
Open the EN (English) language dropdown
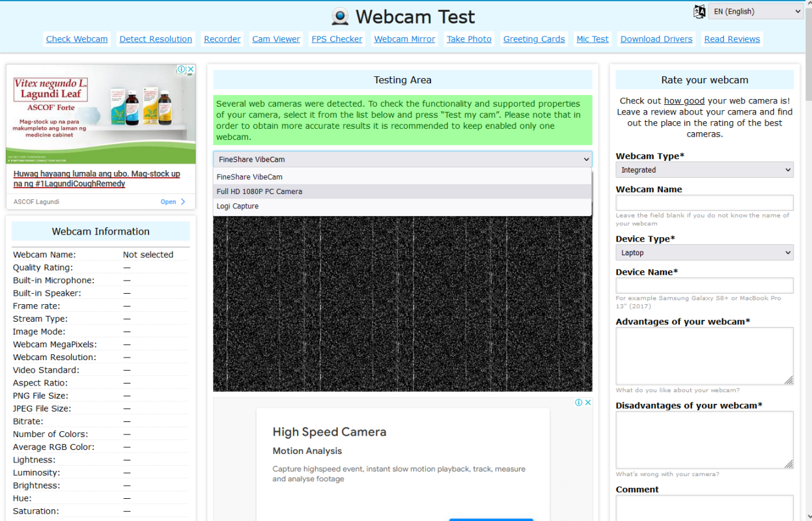coord(755,11)
